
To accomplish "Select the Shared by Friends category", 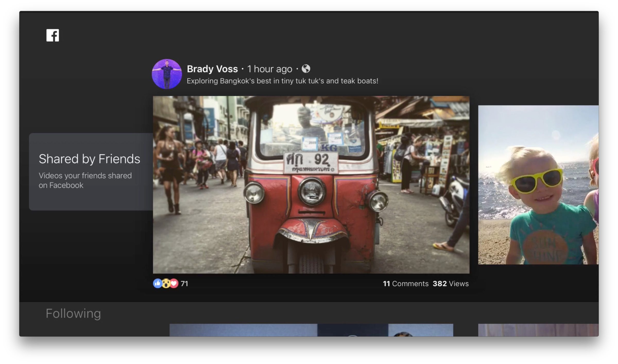I will coord(89,159).
